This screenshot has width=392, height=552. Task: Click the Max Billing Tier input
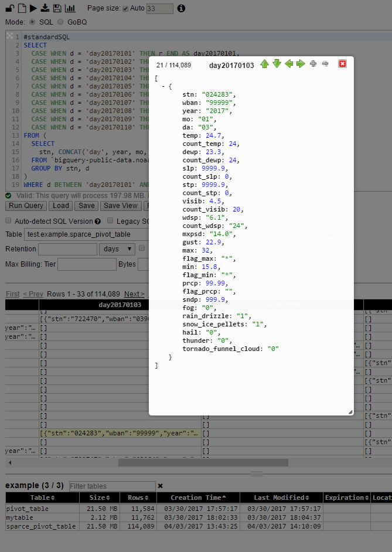click(x=87, y=264)
